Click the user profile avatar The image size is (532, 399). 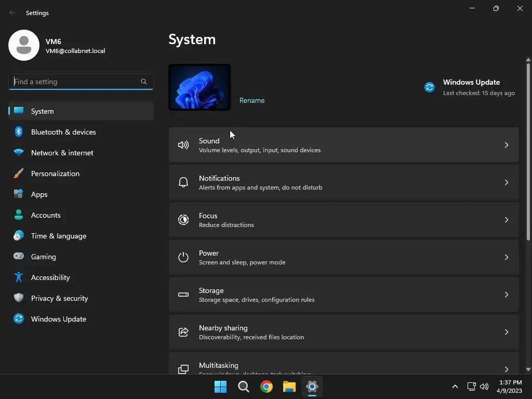point(24,45)
